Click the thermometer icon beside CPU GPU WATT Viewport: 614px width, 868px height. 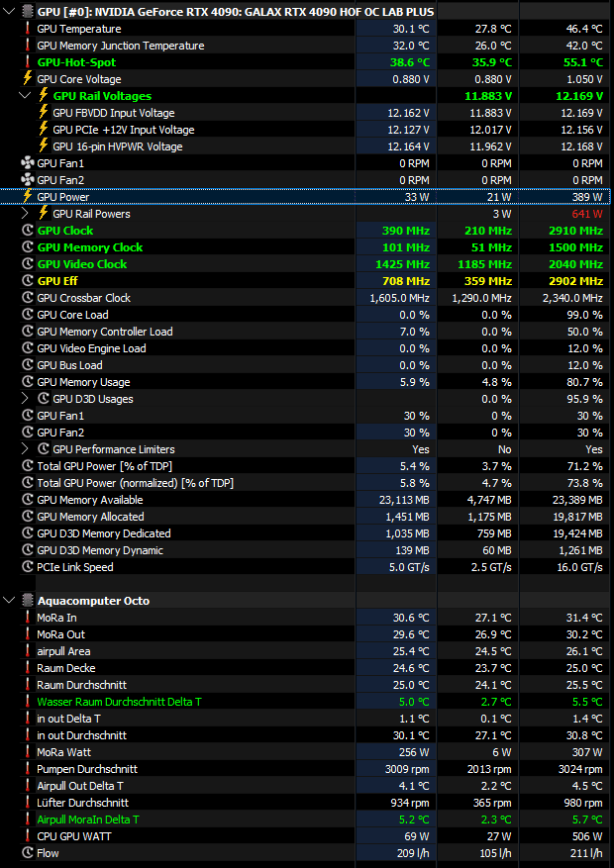point(27,836)
